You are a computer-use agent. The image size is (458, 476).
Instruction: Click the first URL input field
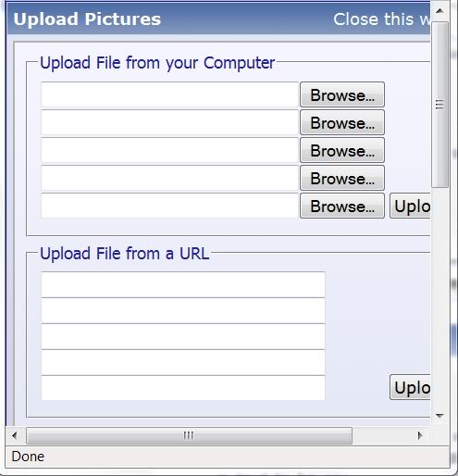pyautogui.click(x=183, y=284)
